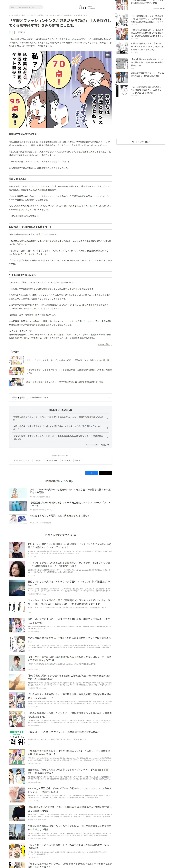Share article via black X button
The height and width of the screenshot is (868, 174).
pyautogui.click(x=106, y=473)
